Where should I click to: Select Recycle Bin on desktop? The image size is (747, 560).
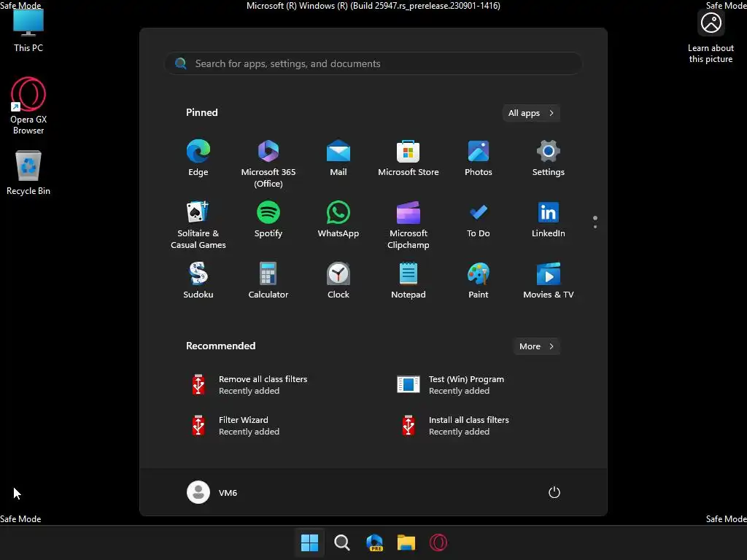[28, 172]
